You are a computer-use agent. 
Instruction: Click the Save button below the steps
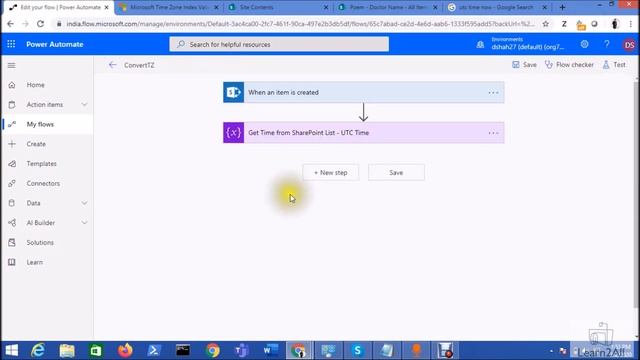396,173
